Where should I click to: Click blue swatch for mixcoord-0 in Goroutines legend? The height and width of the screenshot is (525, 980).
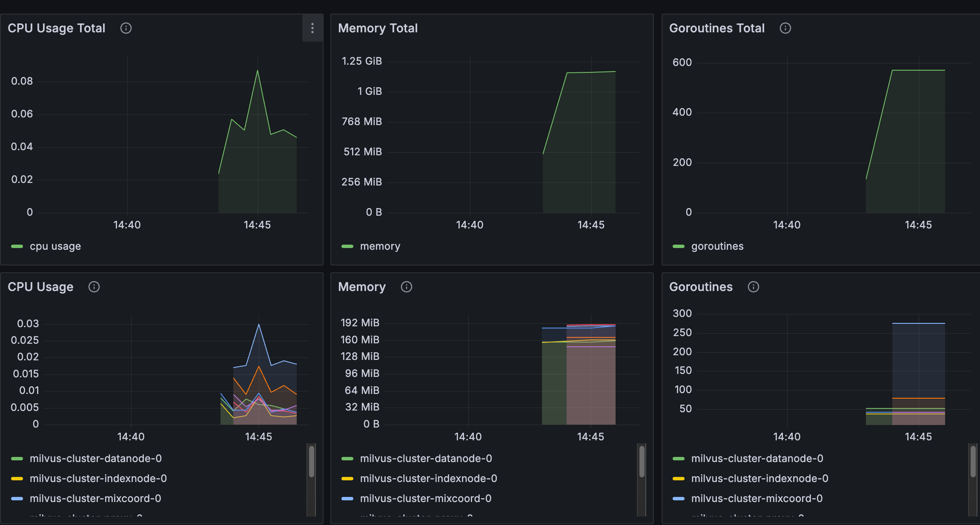(678, 499)
